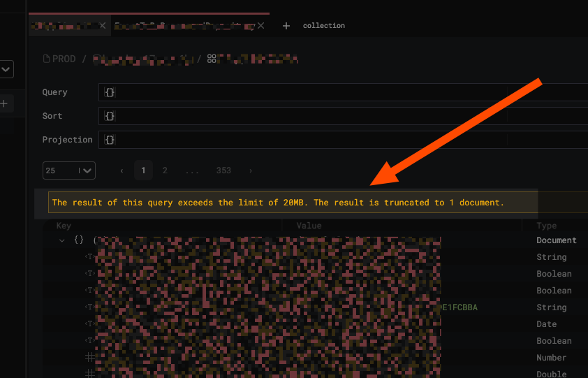Click the Number type cell
588x378 pixels.
551,357
